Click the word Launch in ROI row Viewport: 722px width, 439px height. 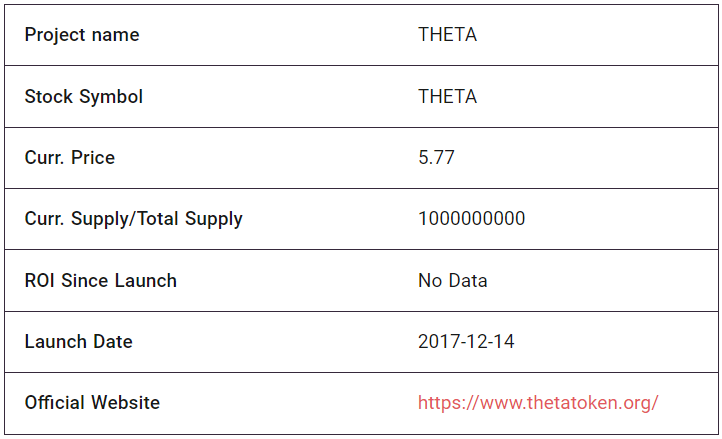pos(146,281)
